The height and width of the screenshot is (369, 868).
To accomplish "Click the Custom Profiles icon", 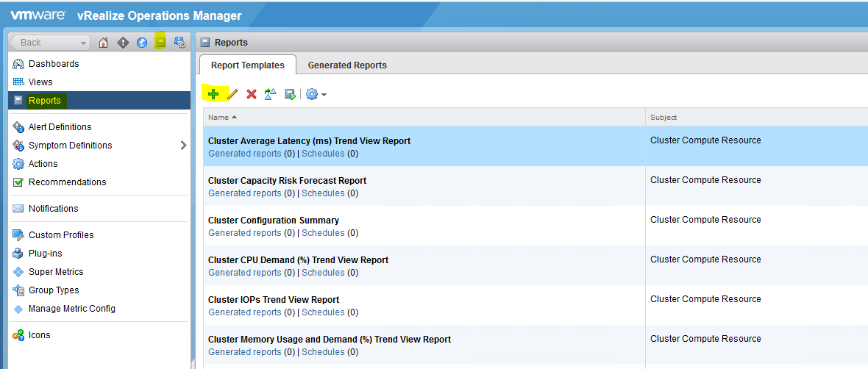I will (x=18, y=235).
